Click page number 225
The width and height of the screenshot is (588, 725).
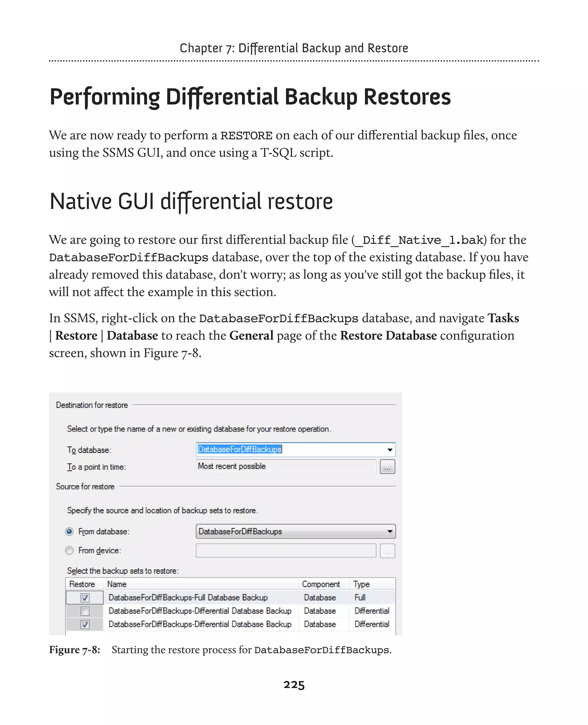coord(294,684)
